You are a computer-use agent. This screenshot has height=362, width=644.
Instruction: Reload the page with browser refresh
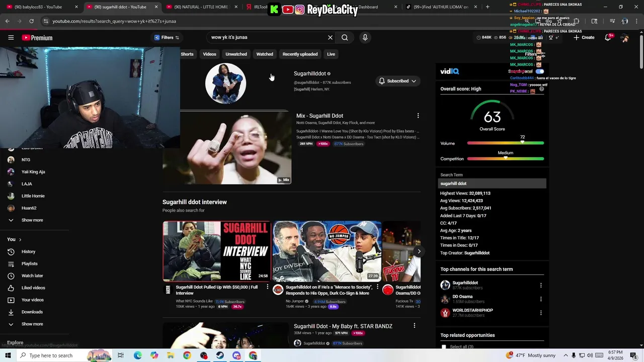point(31,21)
